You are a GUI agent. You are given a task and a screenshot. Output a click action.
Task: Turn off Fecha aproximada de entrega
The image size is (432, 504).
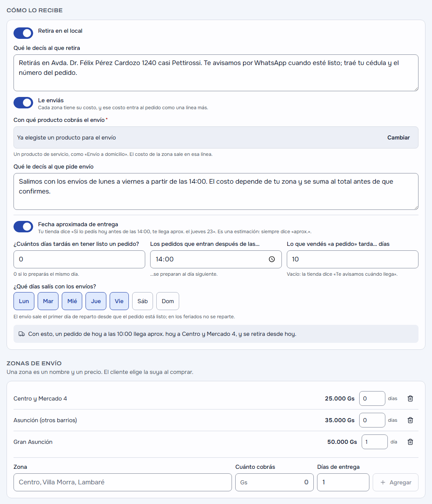point(23,227)
